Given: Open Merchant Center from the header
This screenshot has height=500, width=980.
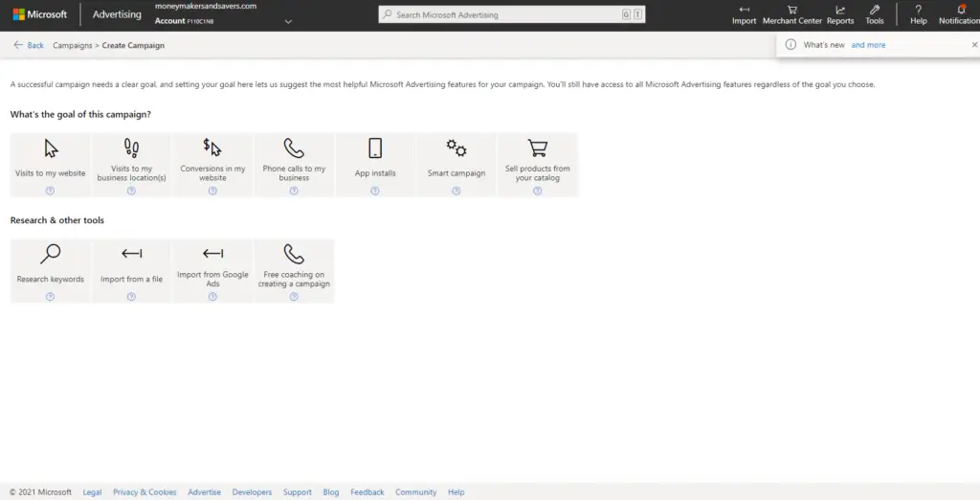Looking at the screenshot, I should click(791, 15).
